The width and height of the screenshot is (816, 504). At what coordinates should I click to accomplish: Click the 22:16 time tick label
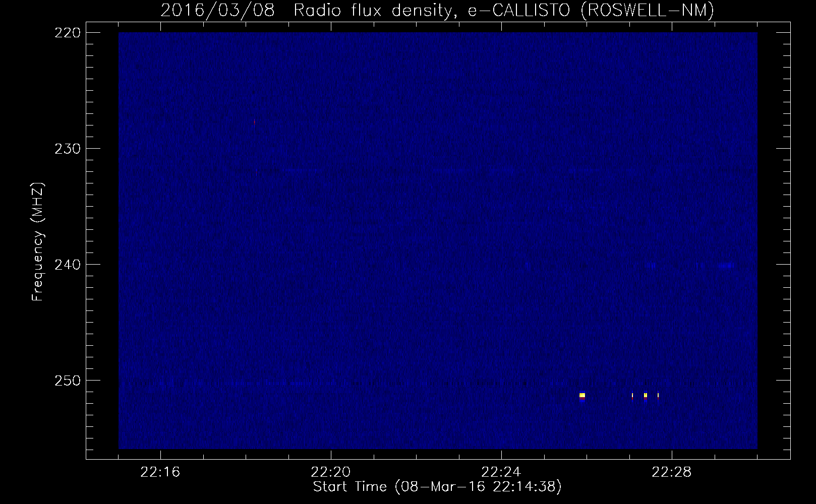[160, 472]
